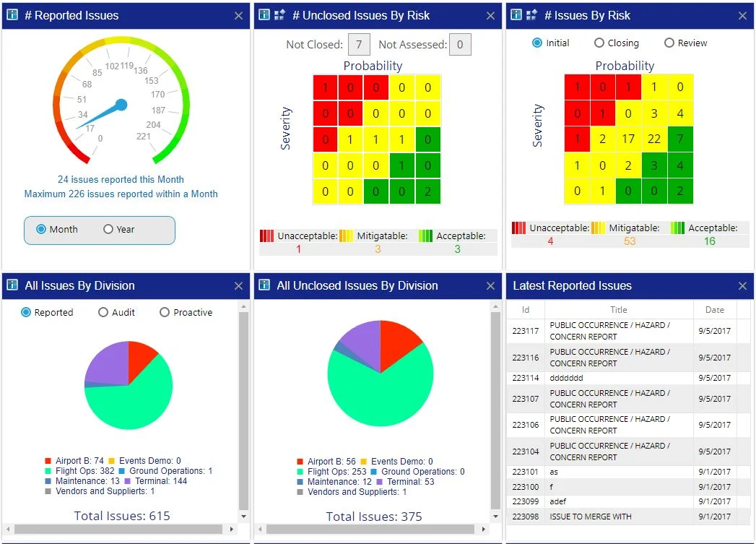Choose the Audit radio option
Screen dimensions: 756x544
103,313
